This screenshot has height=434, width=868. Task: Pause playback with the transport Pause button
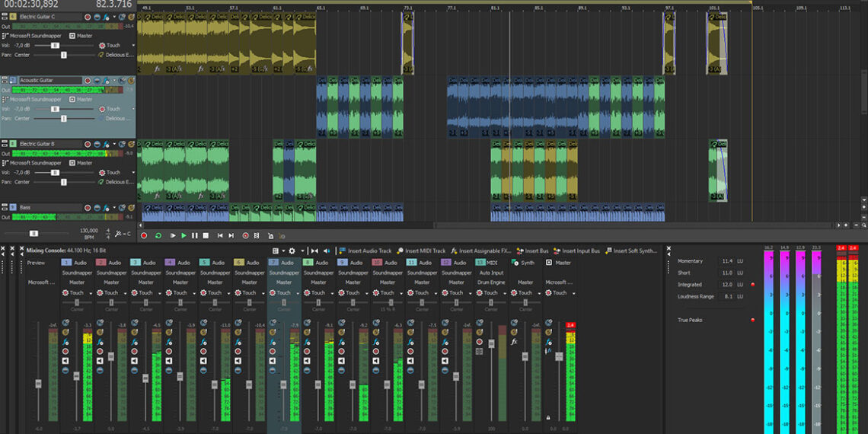(194, 236)
